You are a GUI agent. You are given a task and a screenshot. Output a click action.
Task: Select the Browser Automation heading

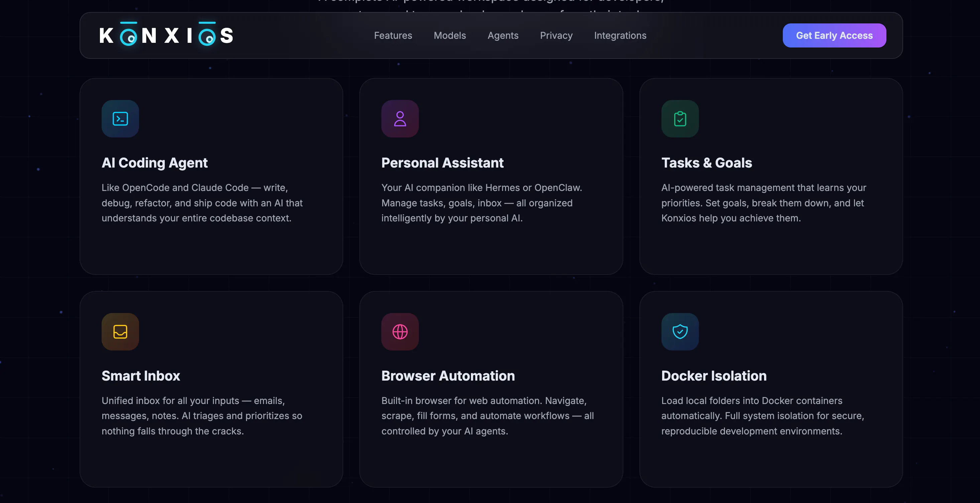click(448, 376)
